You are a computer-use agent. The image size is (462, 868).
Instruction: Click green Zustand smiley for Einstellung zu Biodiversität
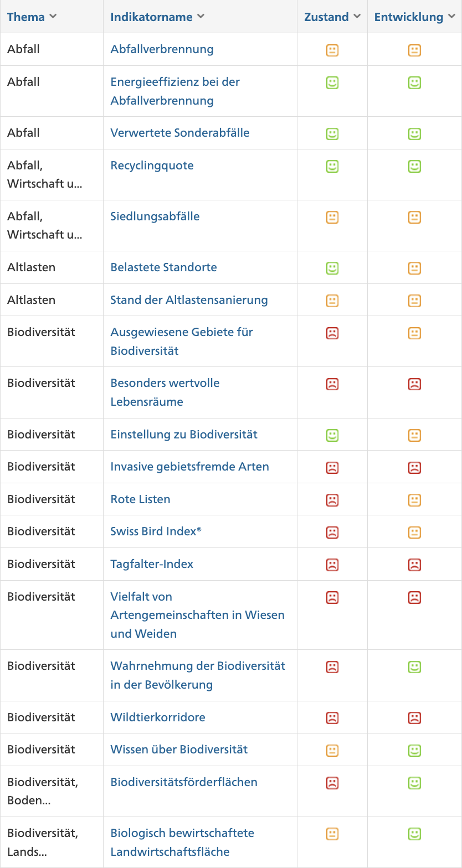pos(332,435)
